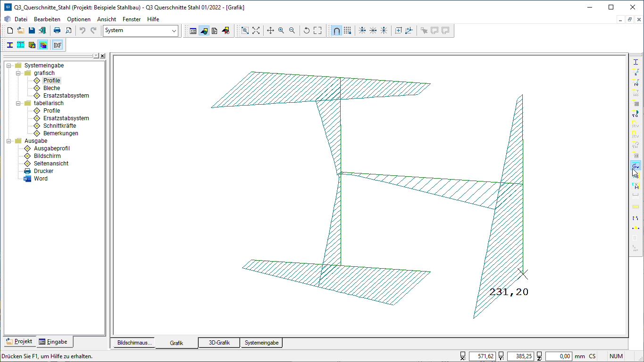Viewport: 644px width, 362px height.
Task: Collapse the tabellarisch folder node
Action: point(18,103)
